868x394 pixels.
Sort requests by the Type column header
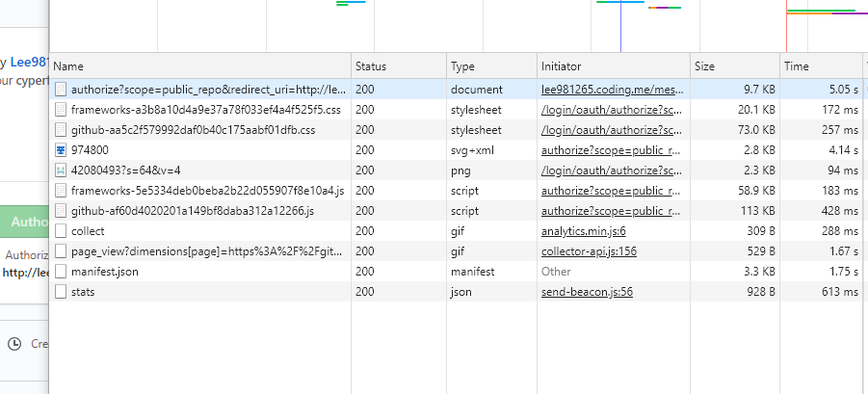click(463, 66)
